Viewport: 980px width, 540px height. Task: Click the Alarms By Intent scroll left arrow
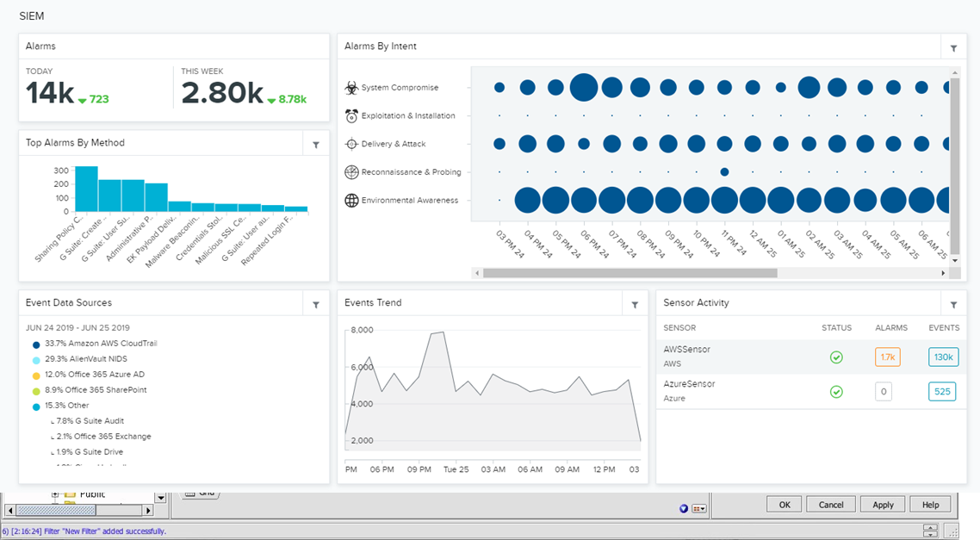pos(477,273)
